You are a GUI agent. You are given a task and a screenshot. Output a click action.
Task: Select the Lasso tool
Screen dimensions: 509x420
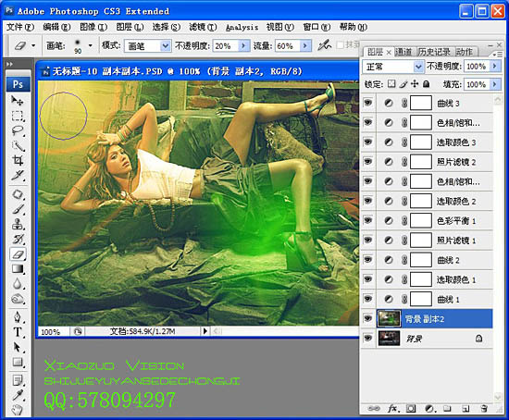18,130
